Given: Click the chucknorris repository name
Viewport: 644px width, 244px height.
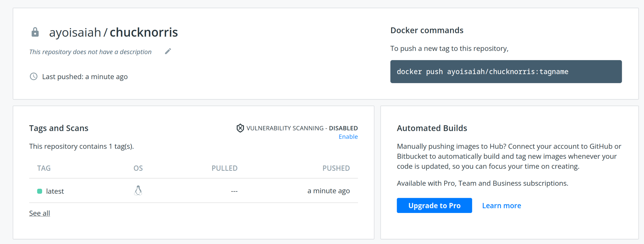Looking at the screenshot, I should (x=144, y=32).
